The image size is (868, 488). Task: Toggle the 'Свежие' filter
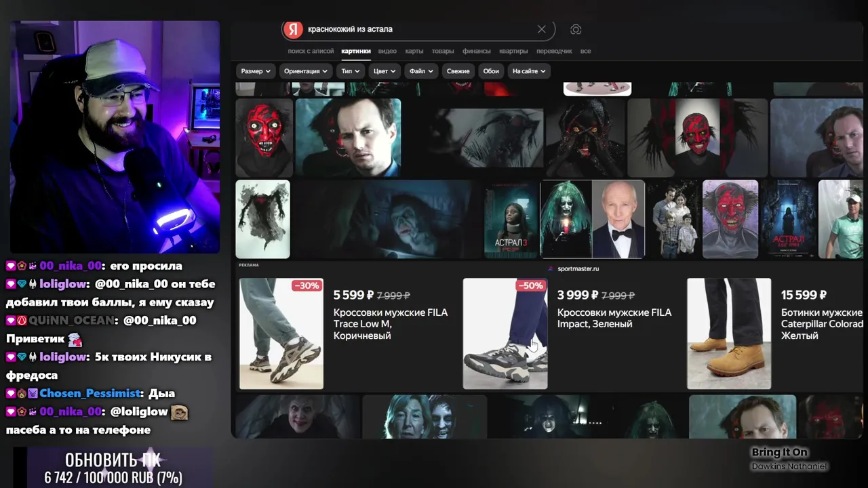[458, 71]
